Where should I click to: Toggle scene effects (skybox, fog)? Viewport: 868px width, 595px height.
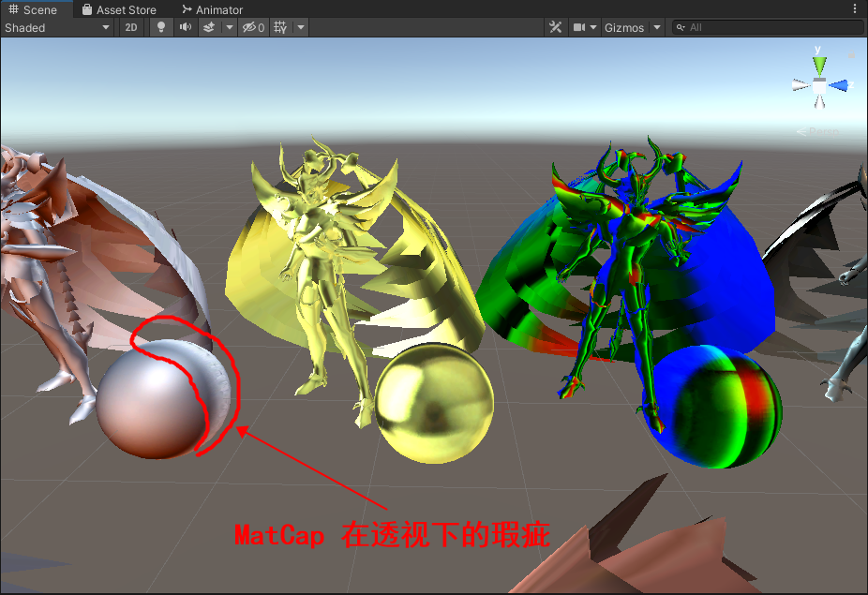click(x=209, y=27)
